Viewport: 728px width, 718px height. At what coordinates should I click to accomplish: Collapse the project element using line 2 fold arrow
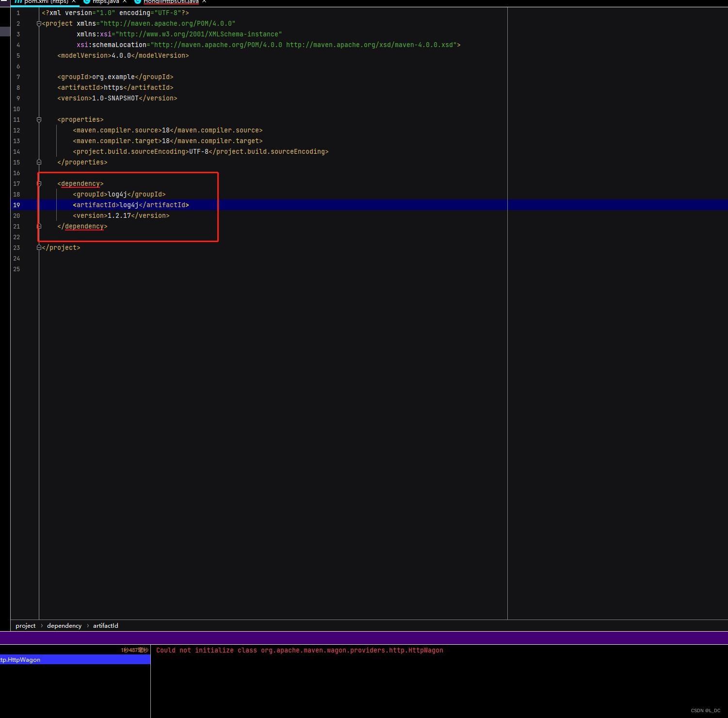pyautogui.click(x=39, y=24)
